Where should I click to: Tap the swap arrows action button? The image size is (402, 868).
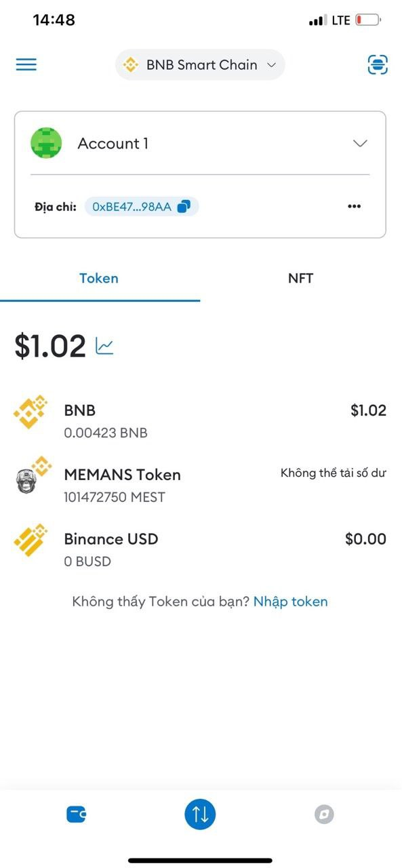[x=200, y=814]
